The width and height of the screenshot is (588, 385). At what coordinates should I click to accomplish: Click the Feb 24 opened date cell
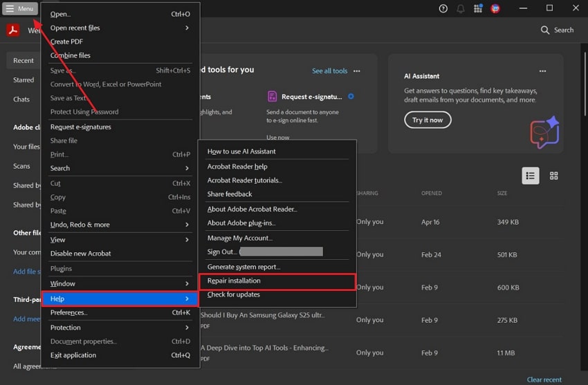pos(431,254)
